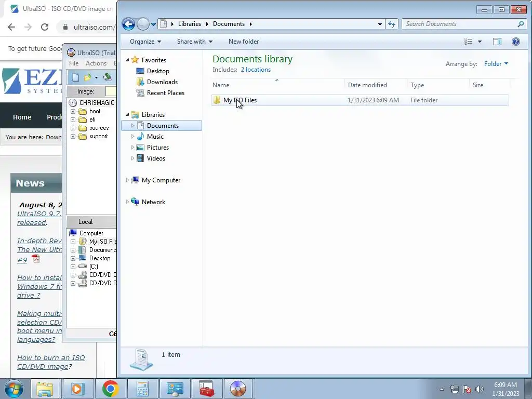Open the PDF icon next to #9 link
This screenshot has width=532, height=399.
click(x=36, y=259)
